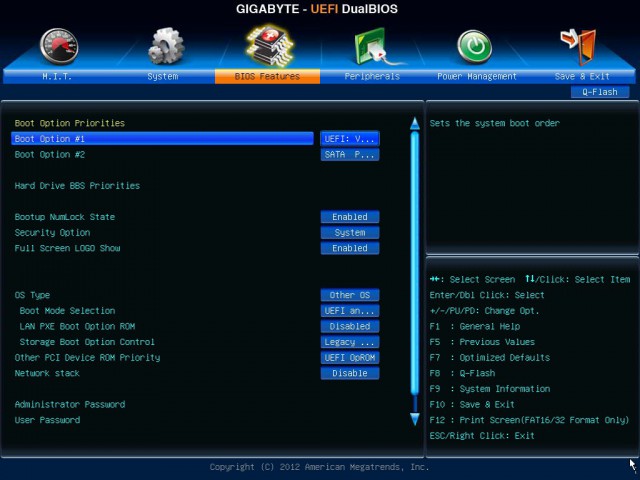640x480 pixels.
Task: Click the F12 Print Screen help line
Action: click(x=529, y=420)
